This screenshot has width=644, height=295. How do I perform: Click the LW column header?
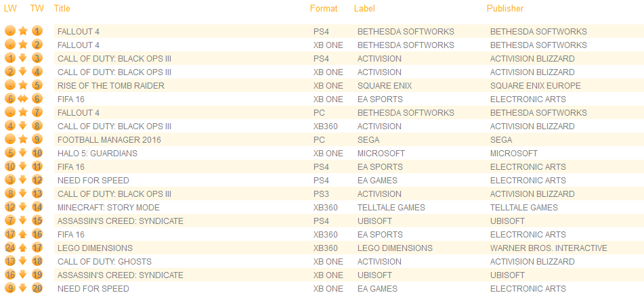click(x=10, y=9)
